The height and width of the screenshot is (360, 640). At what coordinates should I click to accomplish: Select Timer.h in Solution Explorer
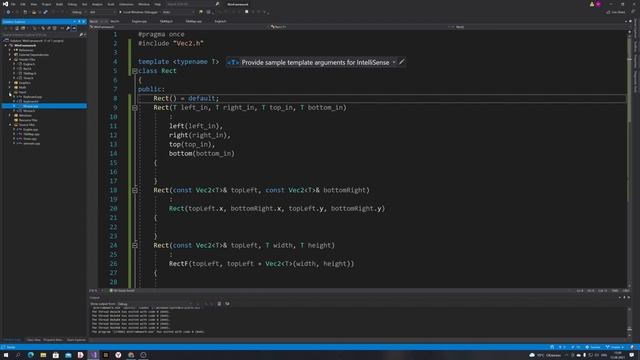click(28, 78)
